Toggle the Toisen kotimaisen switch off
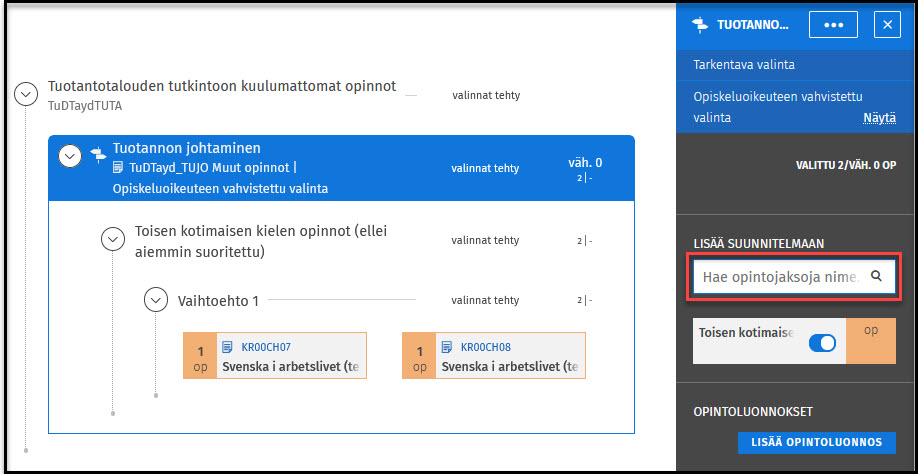 (x=821, y=343)
